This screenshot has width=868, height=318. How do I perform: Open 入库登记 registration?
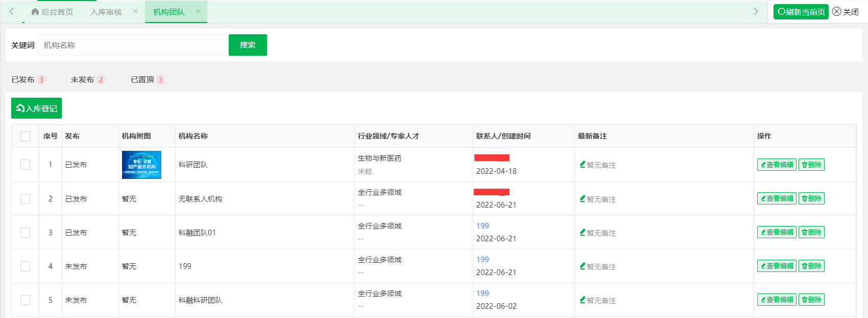pos(36,108)
